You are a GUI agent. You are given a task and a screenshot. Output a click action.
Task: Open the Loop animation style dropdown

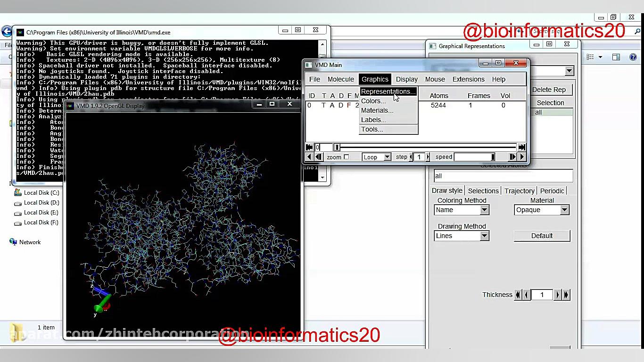click(x=377, y=157)
